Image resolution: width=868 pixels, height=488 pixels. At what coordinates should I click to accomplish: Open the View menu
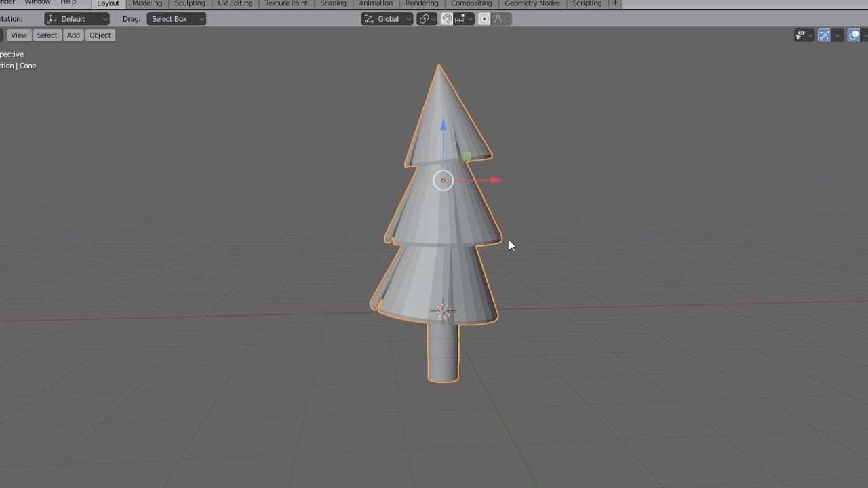19,35
